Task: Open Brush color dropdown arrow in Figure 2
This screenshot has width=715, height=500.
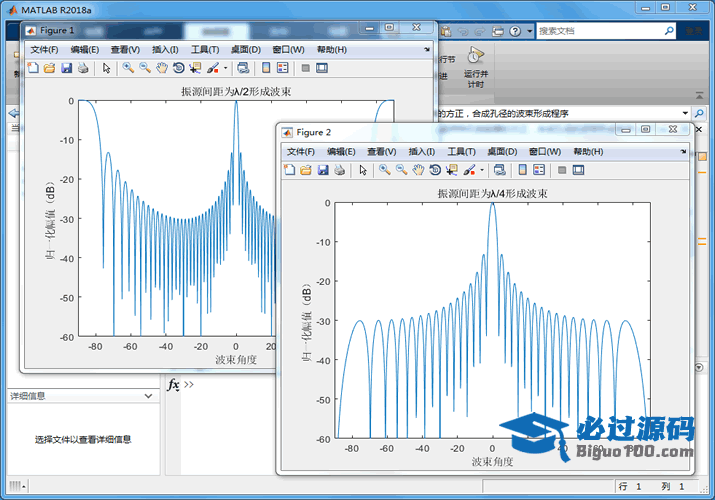Action: (x=482, y=170)
